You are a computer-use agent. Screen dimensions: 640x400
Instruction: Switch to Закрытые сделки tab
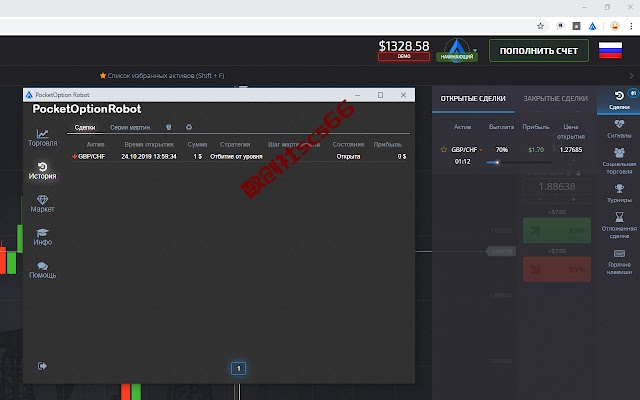[x=556, y=99]
